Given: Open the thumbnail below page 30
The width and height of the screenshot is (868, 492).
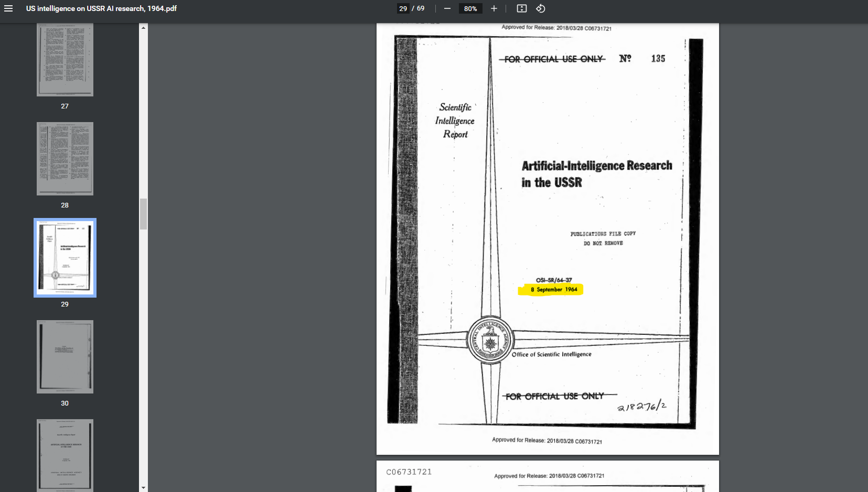Looking at the screenshot, I should click(65, 455).
